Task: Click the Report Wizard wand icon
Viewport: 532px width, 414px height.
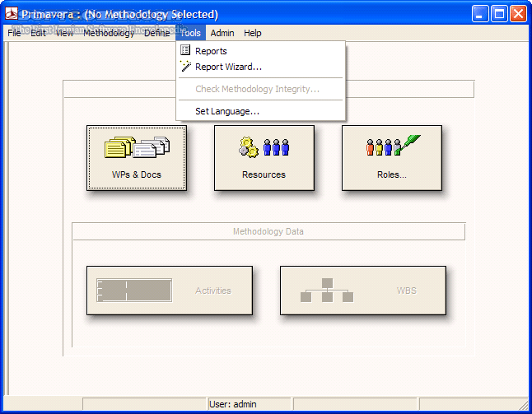Action: (185, 67)
